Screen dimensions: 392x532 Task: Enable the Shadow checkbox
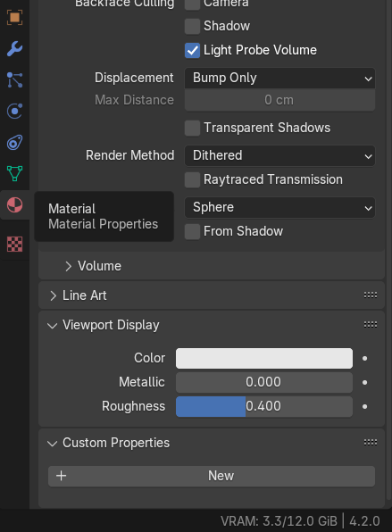tap(192, 27)
